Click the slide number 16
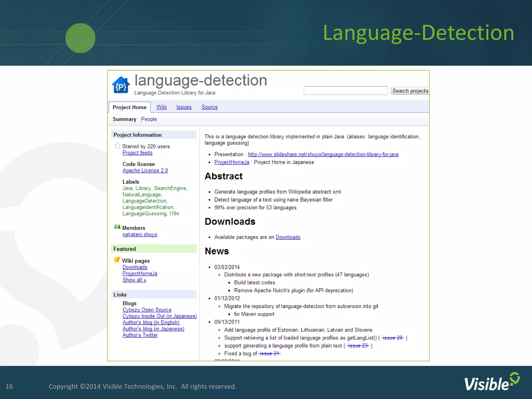Image resolution: width=532 pixels, height=399 pixels. click(9, 387)
